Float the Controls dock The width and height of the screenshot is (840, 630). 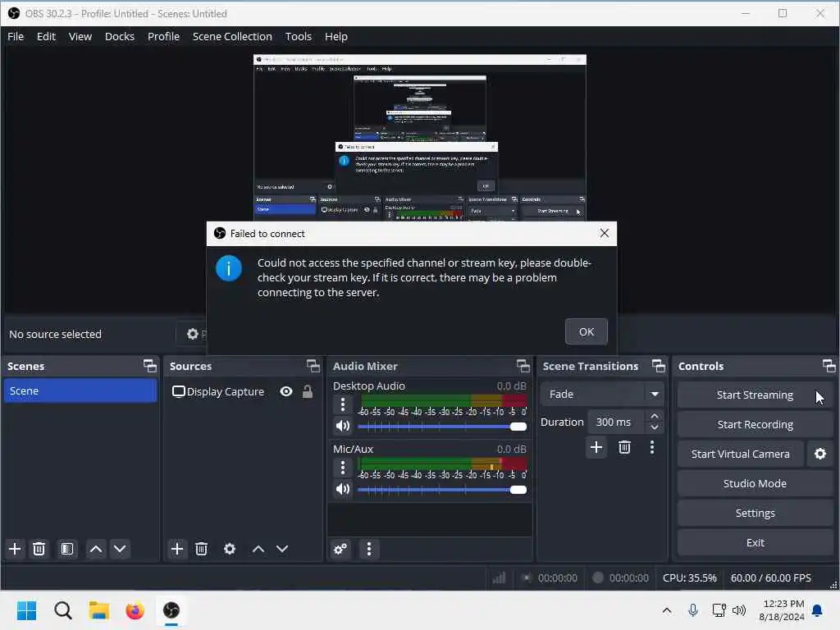[829, 366]
